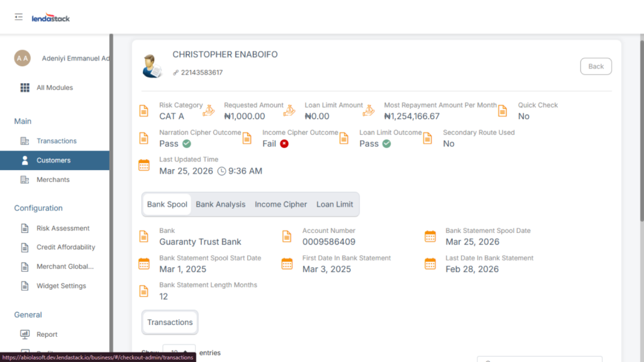Open the All Modules grid icon

tap(25, 88)
